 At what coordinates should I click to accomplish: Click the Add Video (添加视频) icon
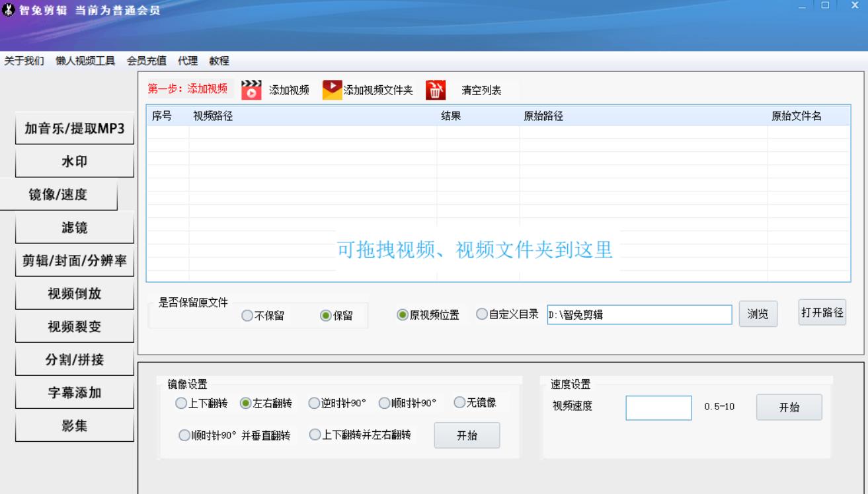tap(251, 90)
